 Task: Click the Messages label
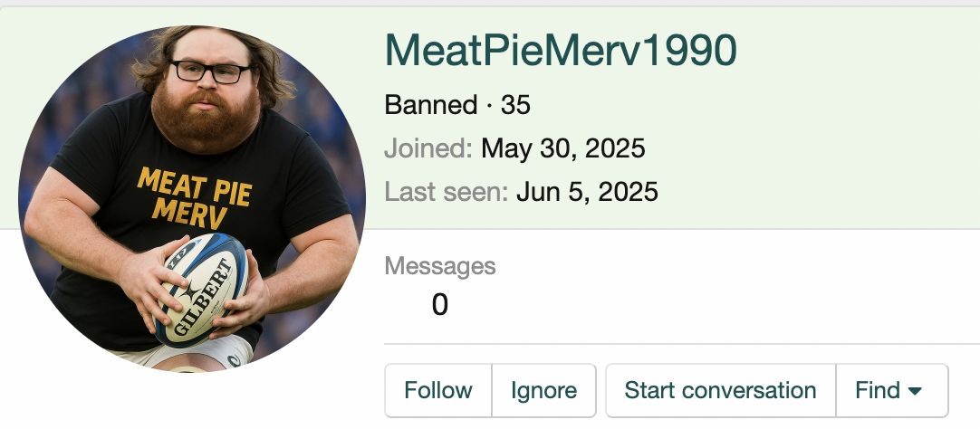[440, 266]
